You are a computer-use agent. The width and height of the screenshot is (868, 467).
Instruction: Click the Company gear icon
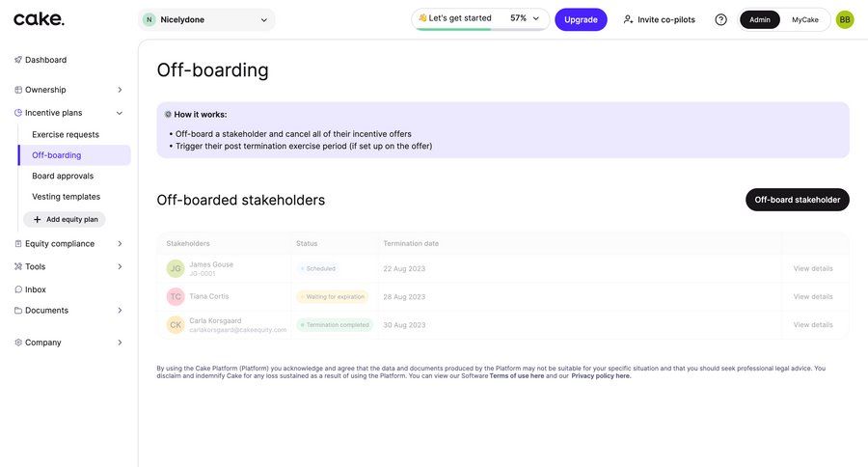coord(18,343)
